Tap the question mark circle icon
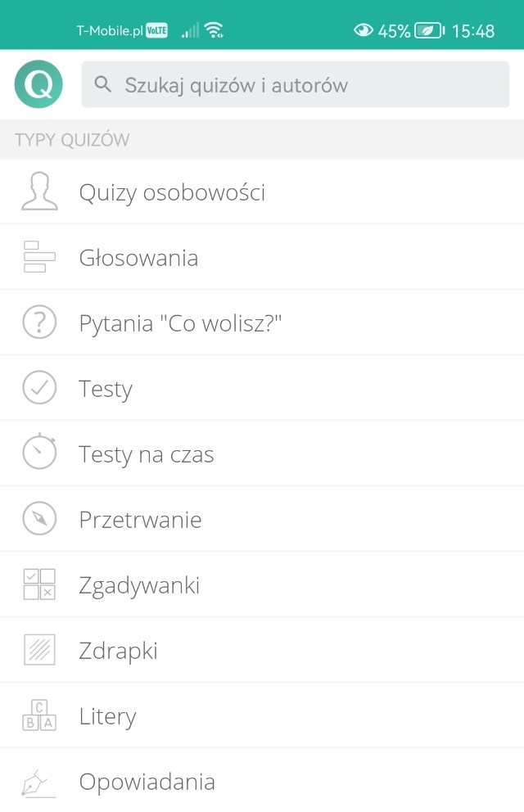524x812 pixels. point(39,323)
